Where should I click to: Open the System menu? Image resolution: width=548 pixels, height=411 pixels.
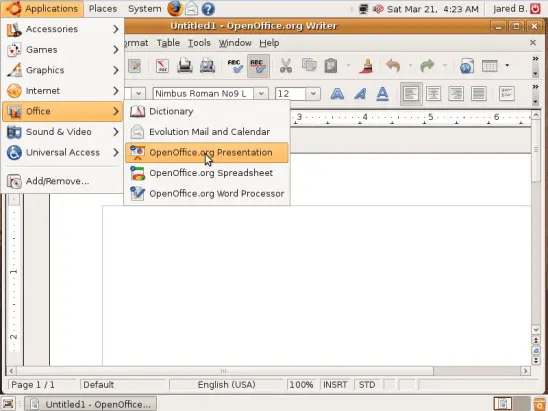coord(144,9)
